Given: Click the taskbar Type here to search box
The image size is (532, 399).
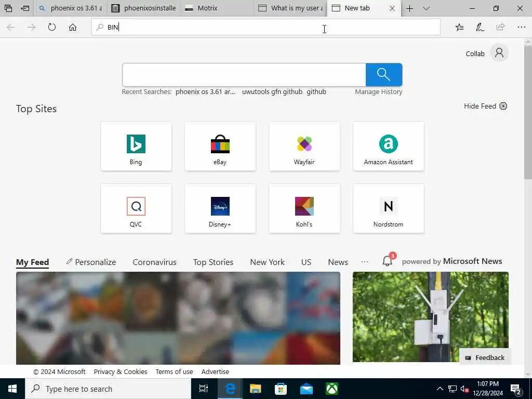Looking at the screenshot, I should pyautogui.click(x=108, y=389).
